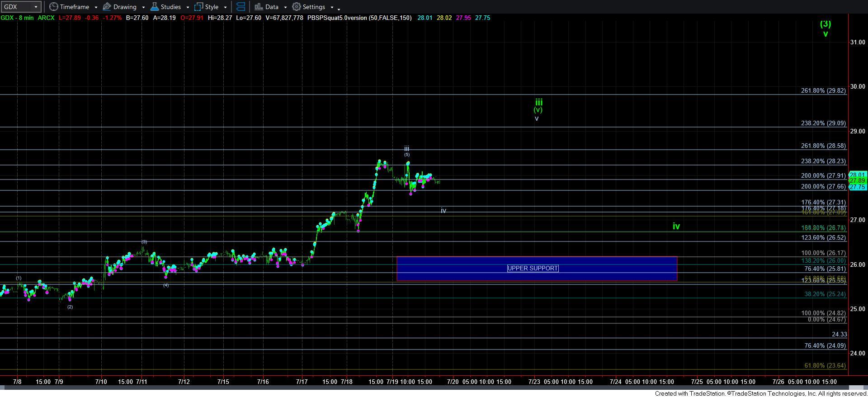The height and width of the screenshot is (397, 868).
Task: Open the Drawing menu
Action: (x=124, y=7)
